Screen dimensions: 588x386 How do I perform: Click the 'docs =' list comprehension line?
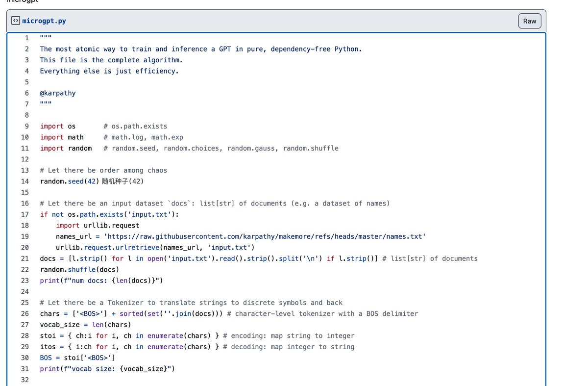tap(259, 258)
